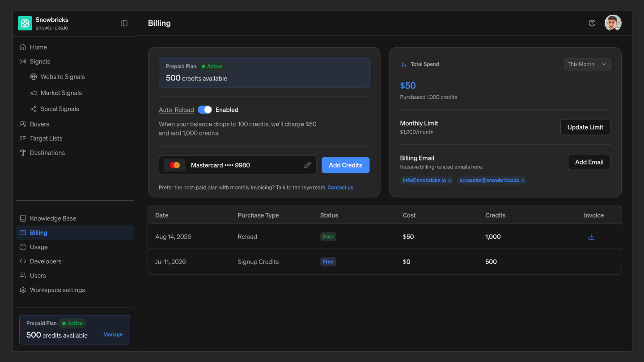Click the Snowbricks logo icon

pyautogui.click(x=25, y=23)
